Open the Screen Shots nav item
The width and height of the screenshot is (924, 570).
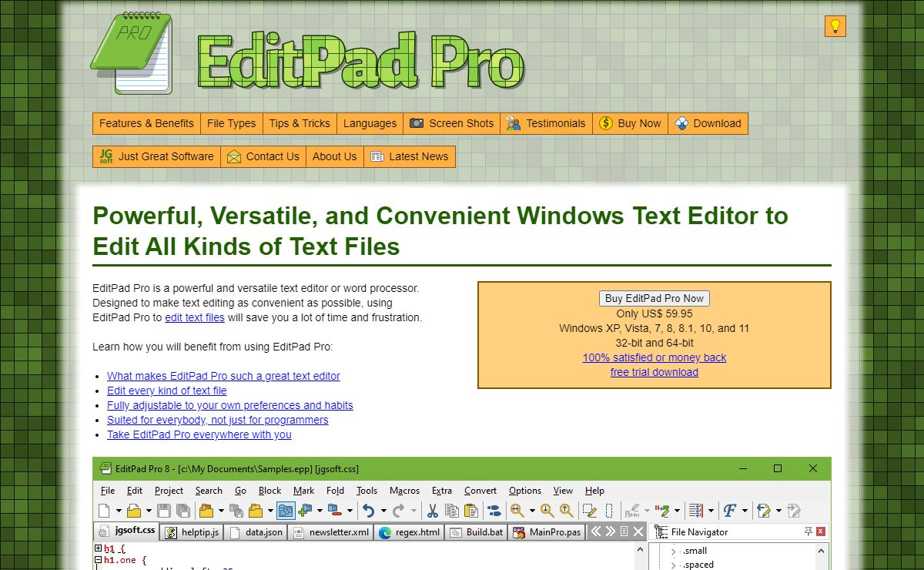tap(451, 123)
